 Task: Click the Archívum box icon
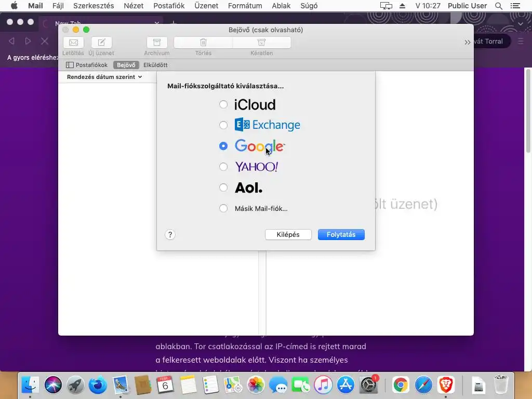[157, 43]
